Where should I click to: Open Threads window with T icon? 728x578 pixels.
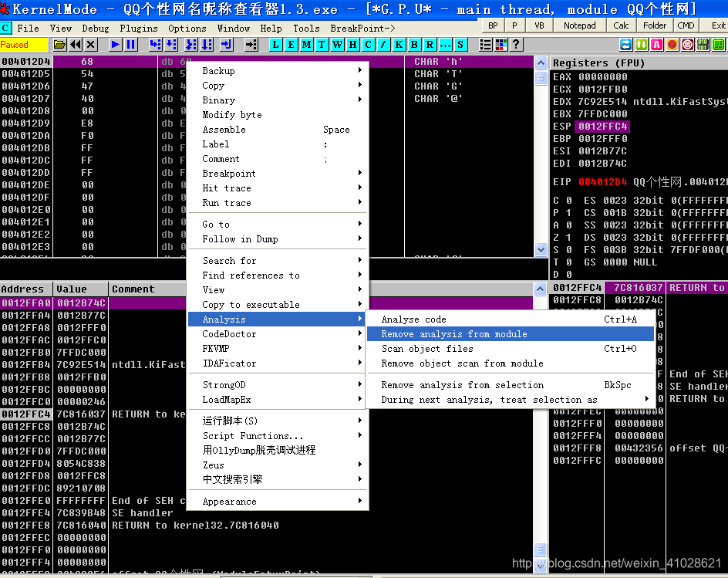(322, 45)
